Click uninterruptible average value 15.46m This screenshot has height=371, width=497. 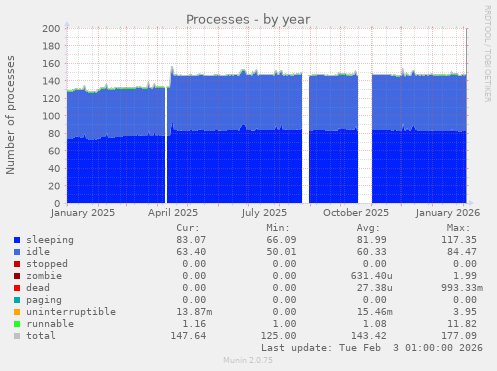click(x=375, y=312)
